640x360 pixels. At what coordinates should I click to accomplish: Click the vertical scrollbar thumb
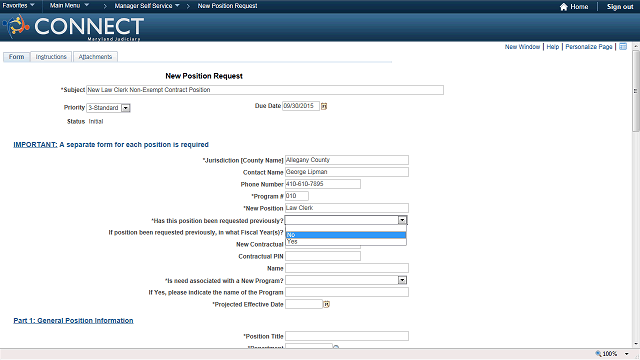[x=636, y=91]
